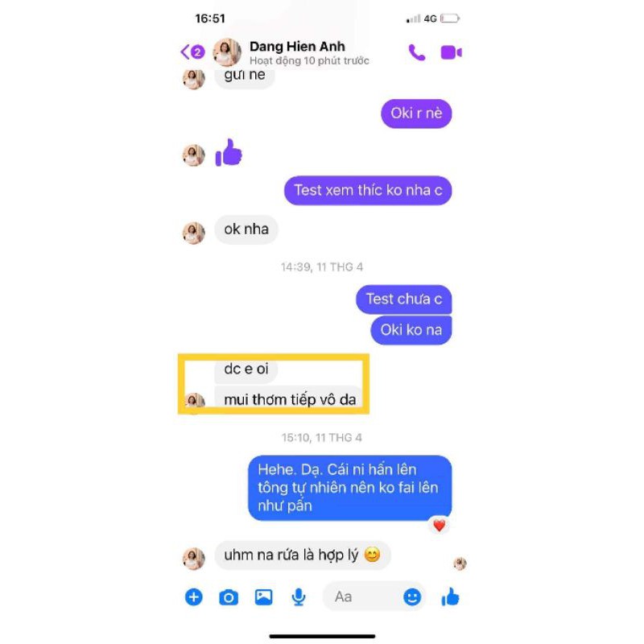Tap the seen-by avatar at bottom right

(460, 563)
